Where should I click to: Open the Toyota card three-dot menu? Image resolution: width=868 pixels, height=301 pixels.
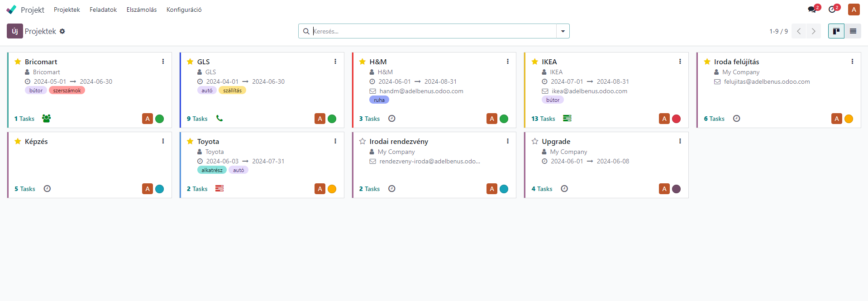pos(335,141)
